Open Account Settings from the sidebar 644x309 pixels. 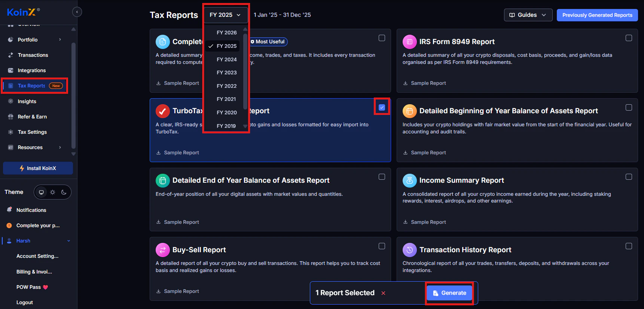pyautogui.click(x=37, y=256)
